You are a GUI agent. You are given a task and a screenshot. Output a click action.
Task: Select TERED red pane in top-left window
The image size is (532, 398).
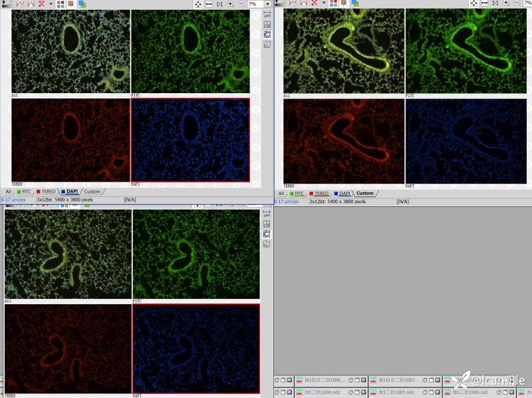coord(70,140)
